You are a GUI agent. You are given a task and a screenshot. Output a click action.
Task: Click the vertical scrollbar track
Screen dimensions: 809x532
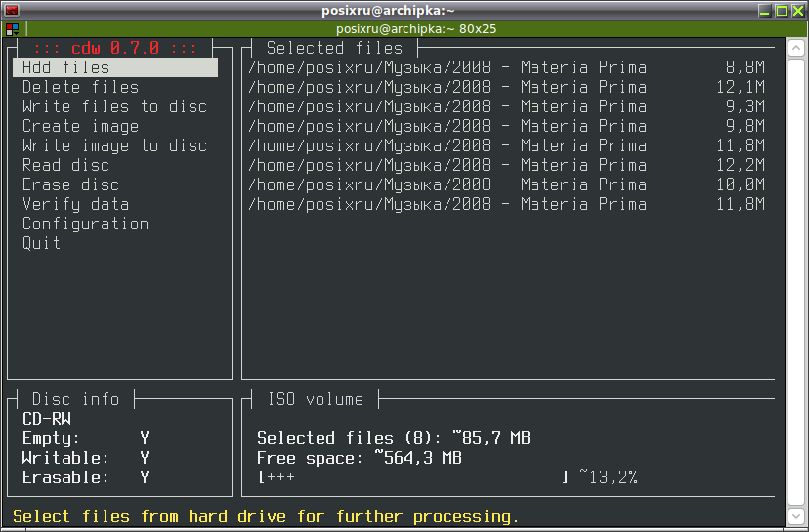click(x=796, y=282)
